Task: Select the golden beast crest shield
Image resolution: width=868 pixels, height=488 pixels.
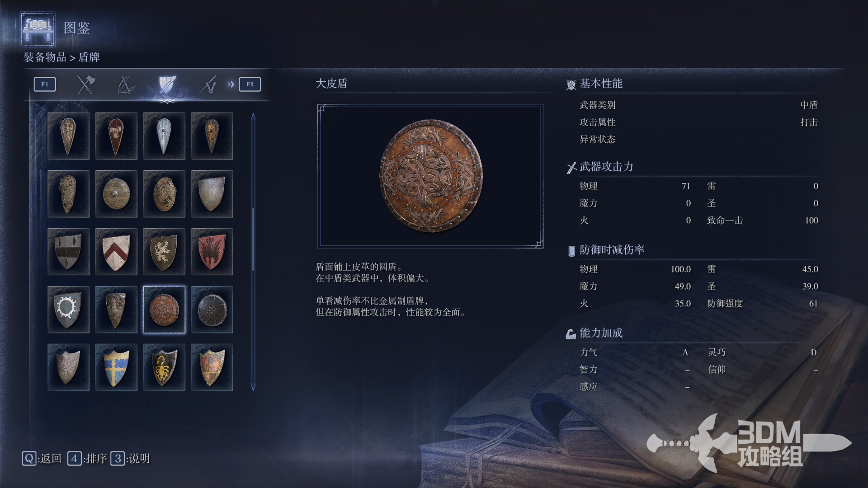Action: [164, 252]
